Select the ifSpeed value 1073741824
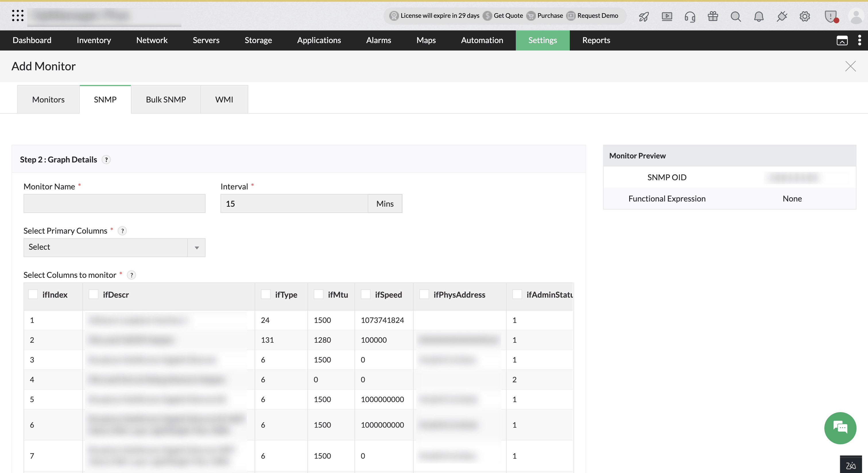Viewport: 868px width, 473px height. pyautogui.click(x=382, y=320)
